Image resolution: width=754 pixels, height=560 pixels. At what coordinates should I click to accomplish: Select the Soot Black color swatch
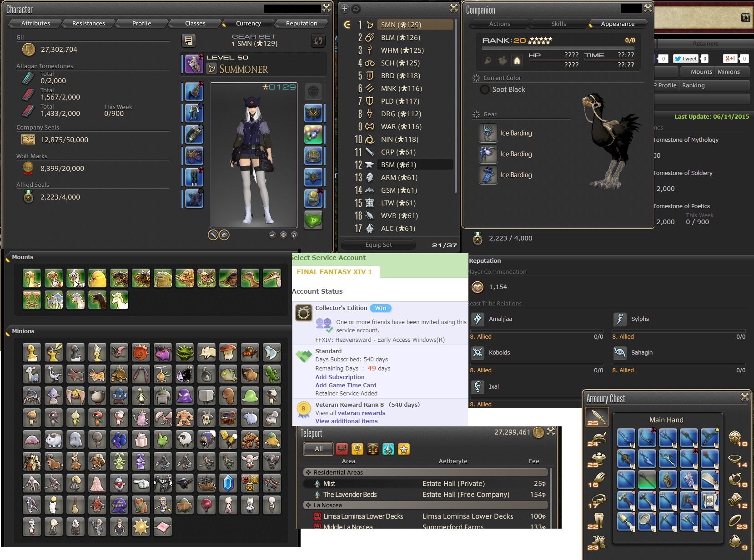coord(485,90)
